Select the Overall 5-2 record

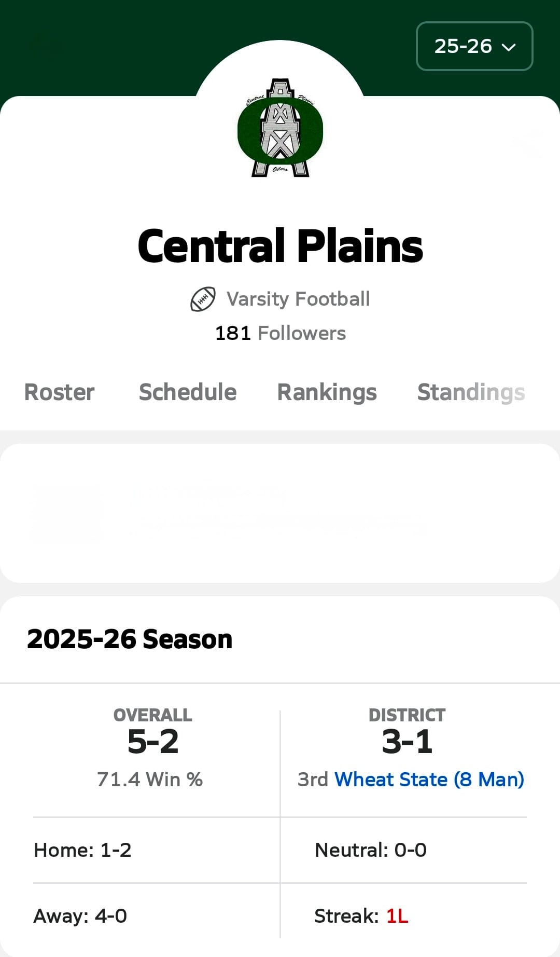pos(153,741)
